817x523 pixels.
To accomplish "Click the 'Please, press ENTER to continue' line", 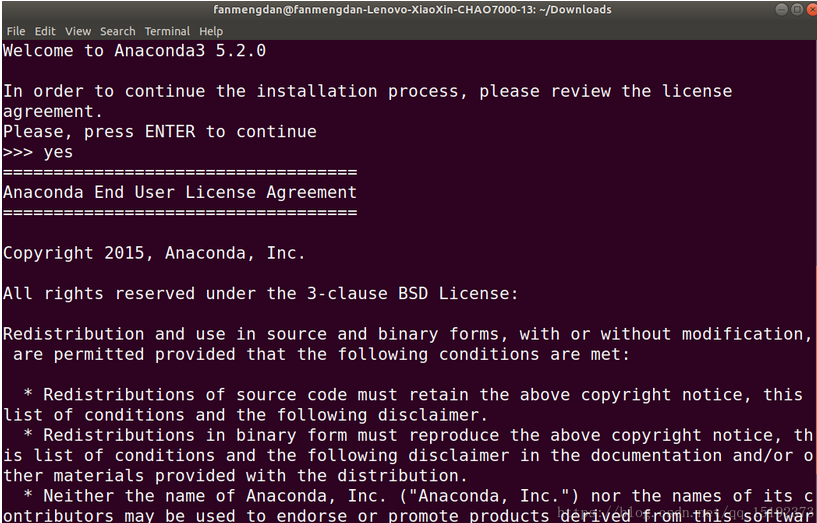I will [160, 132].
